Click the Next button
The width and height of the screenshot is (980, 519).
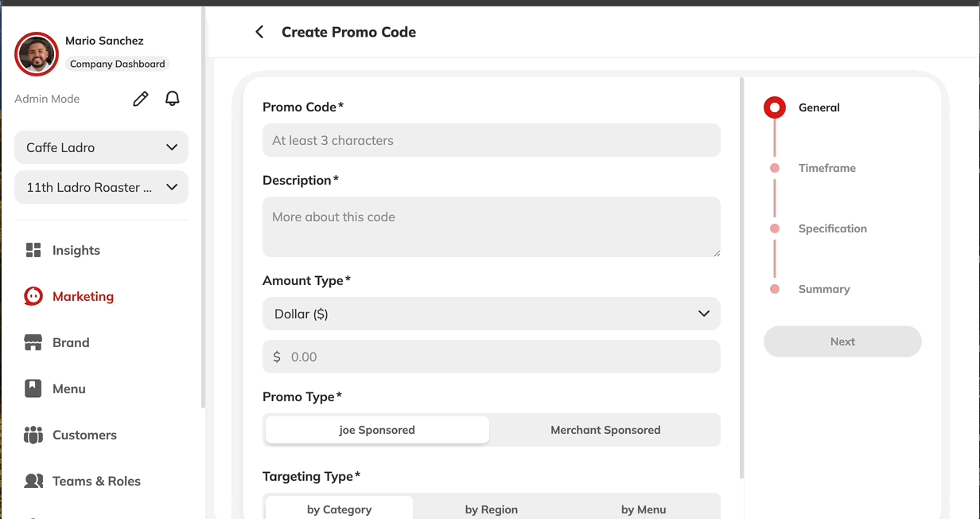[x=842, y=341]
